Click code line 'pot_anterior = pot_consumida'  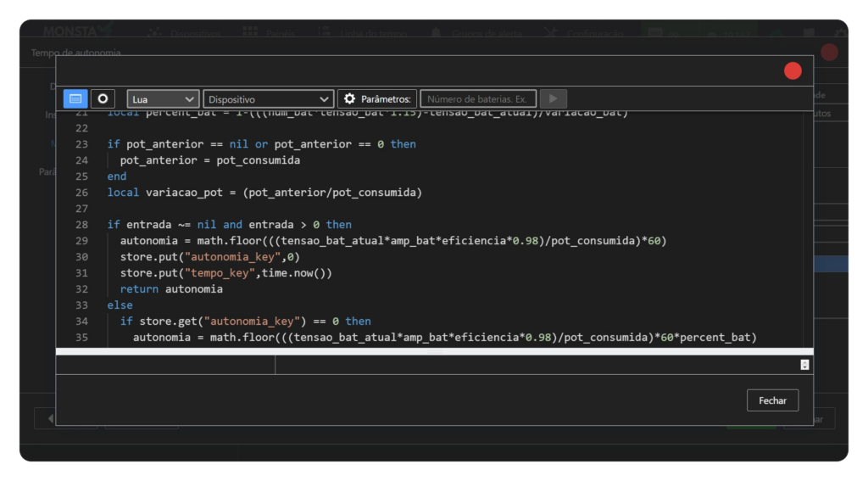210,160
